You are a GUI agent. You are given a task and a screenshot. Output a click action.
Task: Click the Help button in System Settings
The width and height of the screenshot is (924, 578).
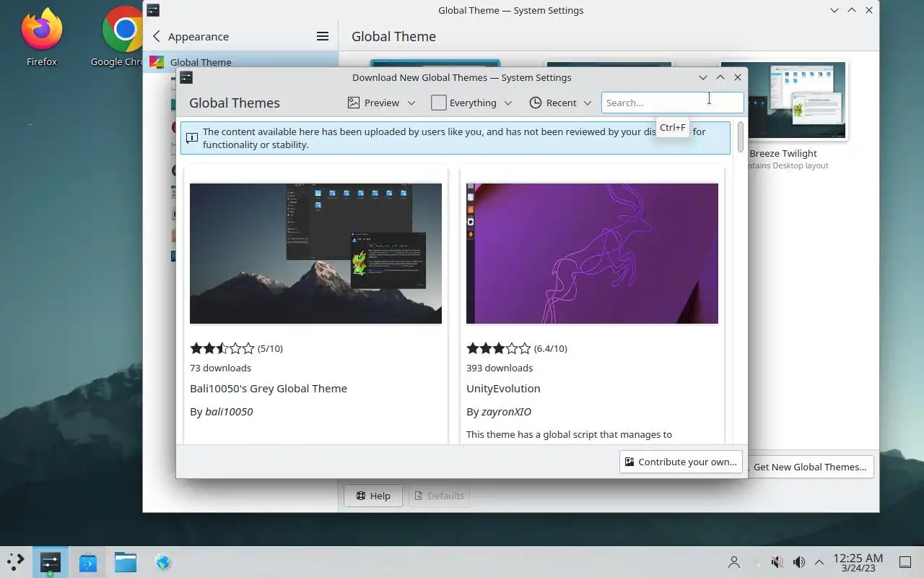[372, 496]
